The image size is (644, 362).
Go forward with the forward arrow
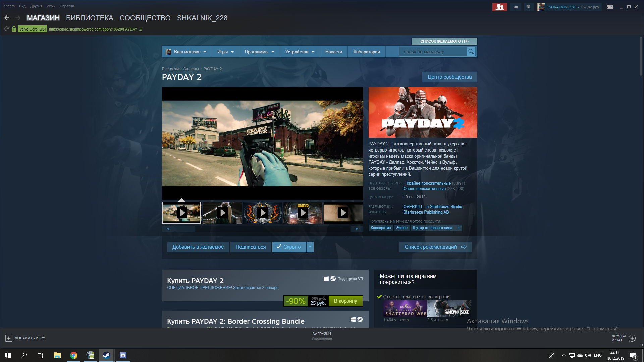click(18, 18)
